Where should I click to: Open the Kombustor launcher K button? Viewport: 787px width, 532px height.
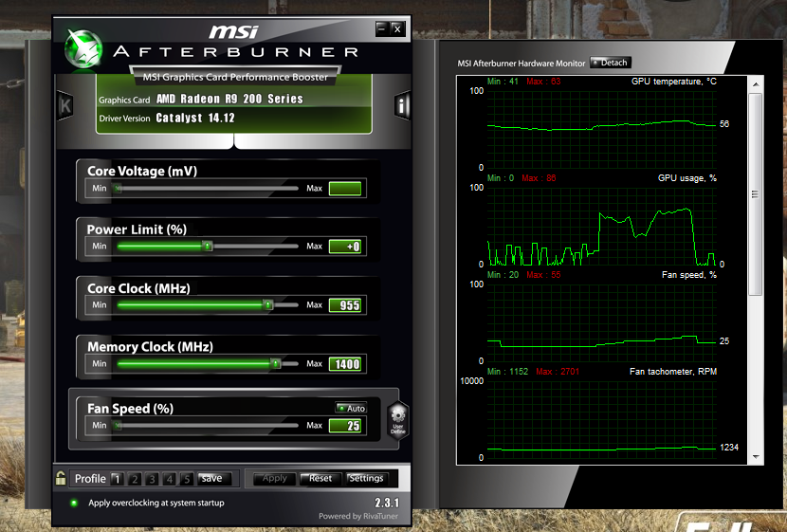(65, 105)
